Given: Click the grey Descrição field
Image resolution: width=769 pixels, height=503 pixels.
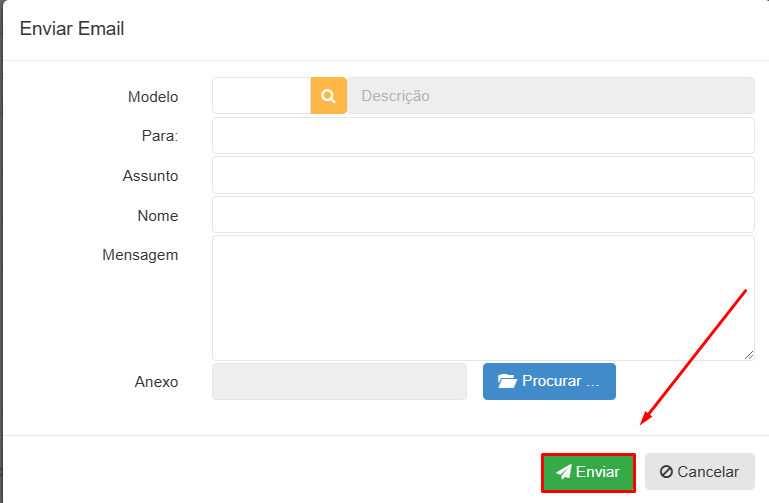Looking at the screenshot, I should point(550,96).
